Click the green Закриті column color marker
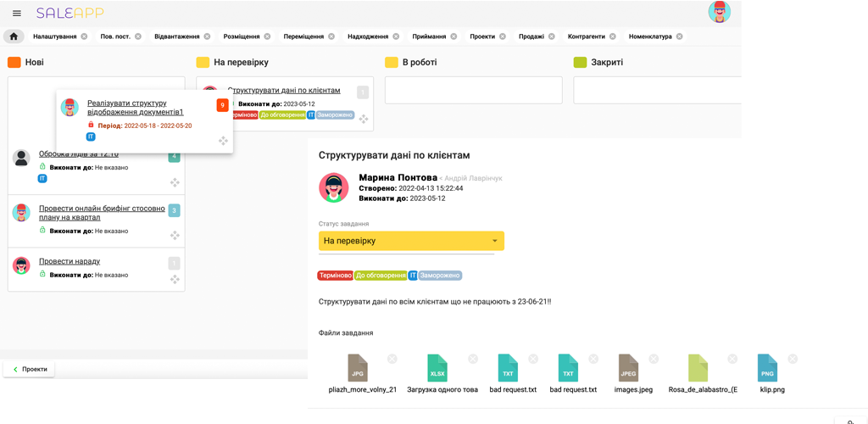The image size is (868, 424). coord(580,62)
